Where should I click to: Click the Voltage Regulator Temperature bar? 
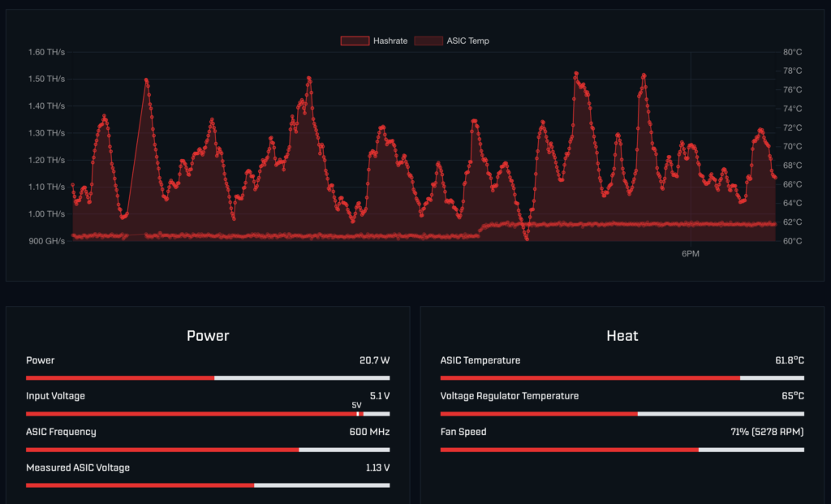(622, 414)
